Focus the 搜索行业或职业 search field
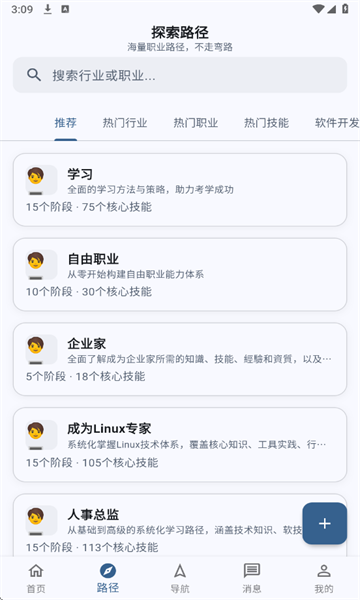This screenshot has height=600, width=360. tap(180, 75)
